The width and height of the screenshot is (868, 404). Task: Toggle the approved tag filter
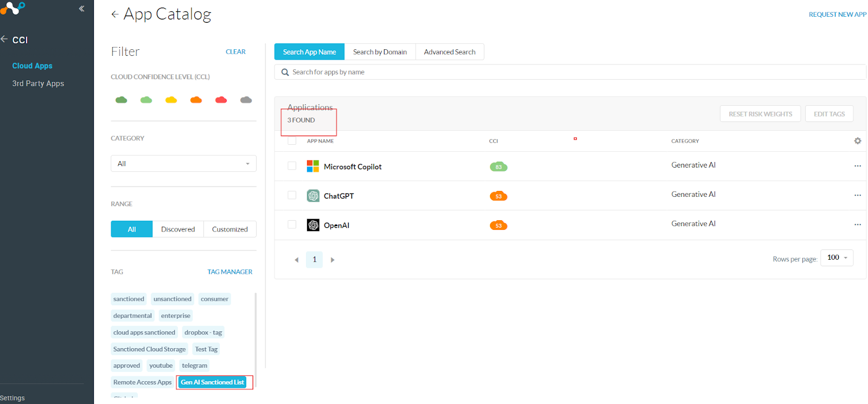click(x=126, y=365)
